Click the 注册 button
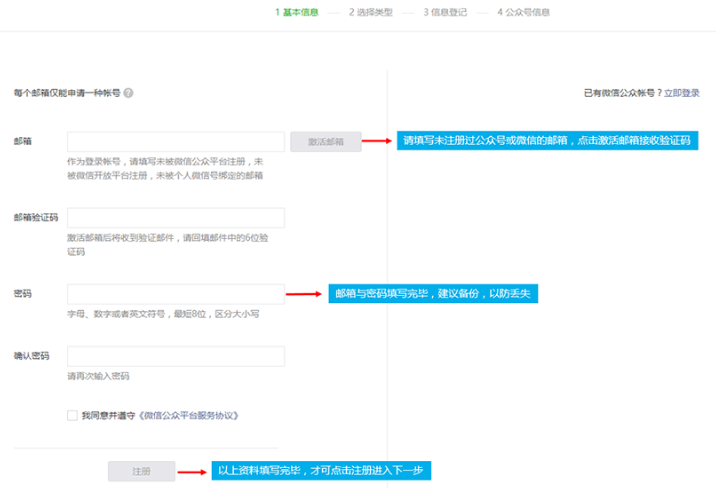Screen dimensions: 716x488 [140, 469]
